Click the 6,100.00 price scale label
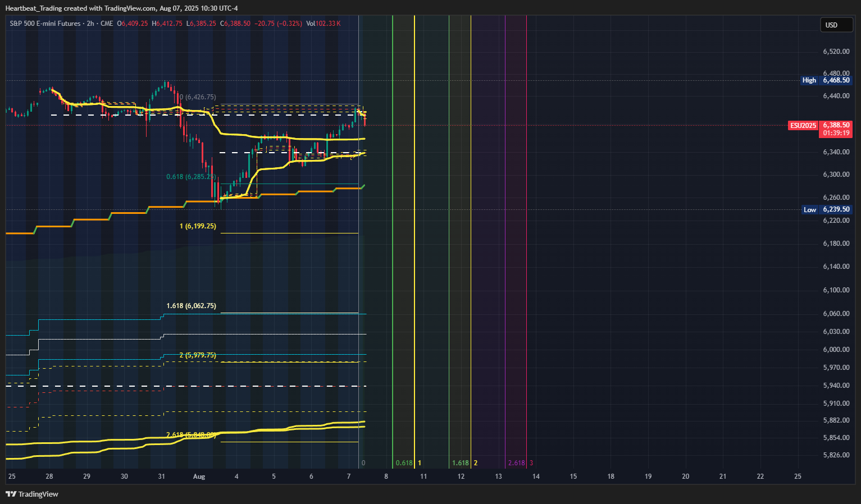The image size is (861, 504). click(x=836, y=290)
